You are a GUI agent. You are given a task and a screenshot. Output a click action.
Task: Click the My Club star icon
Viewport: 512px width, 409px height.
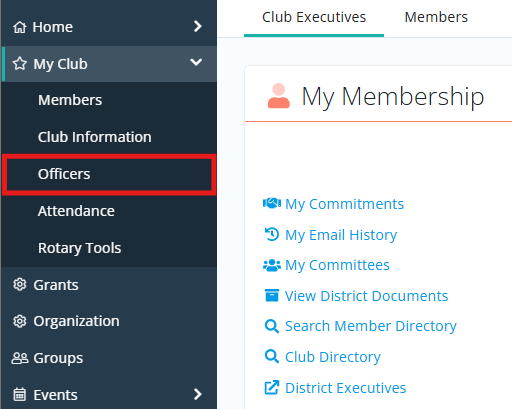[20, 63]
